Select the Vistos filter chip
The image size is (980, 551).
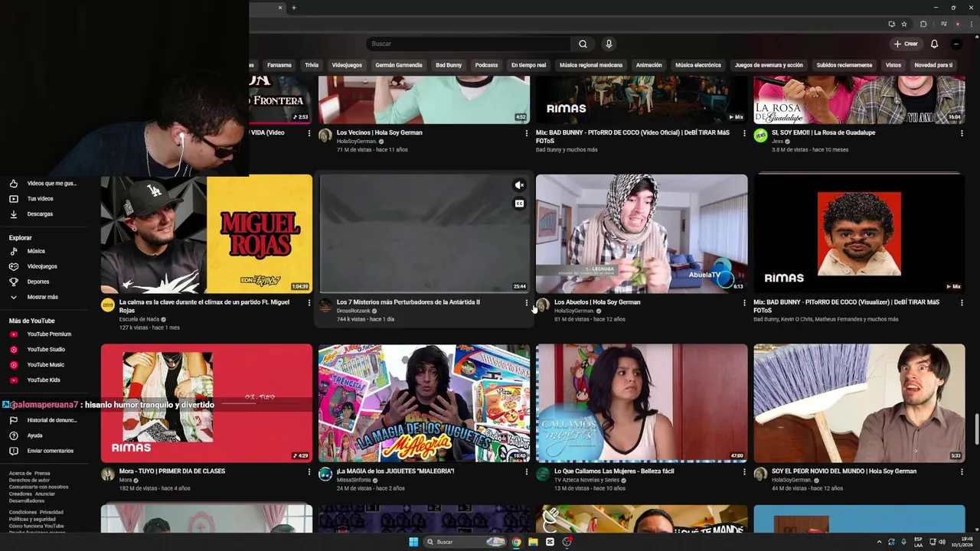(893, 65)
